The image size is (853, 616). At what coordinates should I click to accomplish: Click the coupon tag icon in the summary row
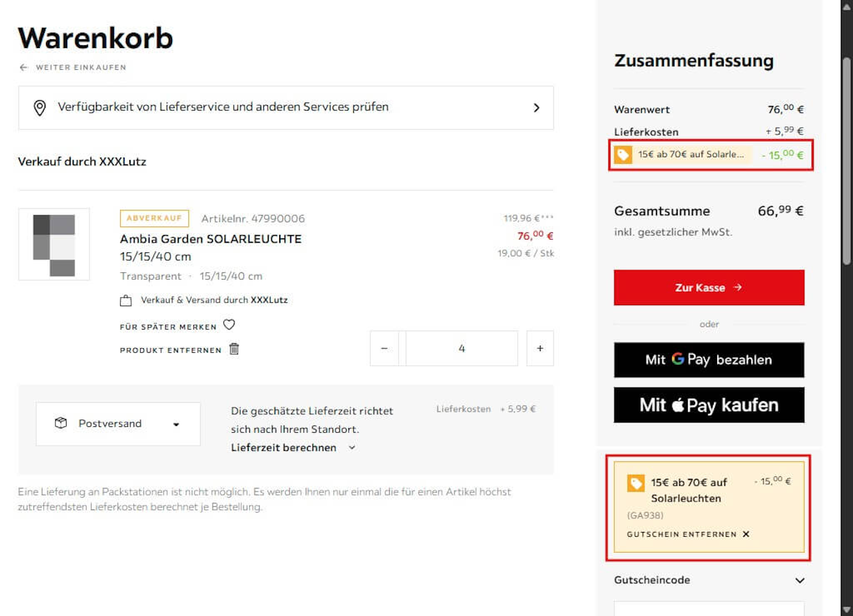[623, 154]
